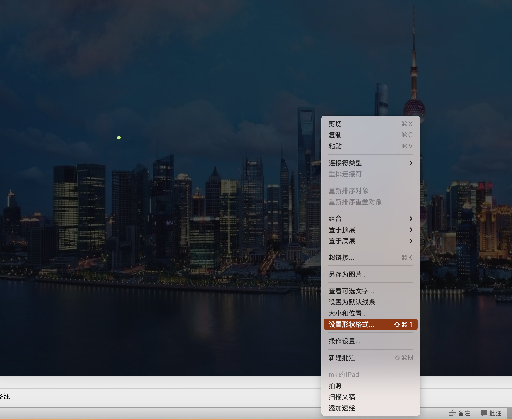Select 粘贴 in the context menu
512x420 pixels.
coord(335,146)
